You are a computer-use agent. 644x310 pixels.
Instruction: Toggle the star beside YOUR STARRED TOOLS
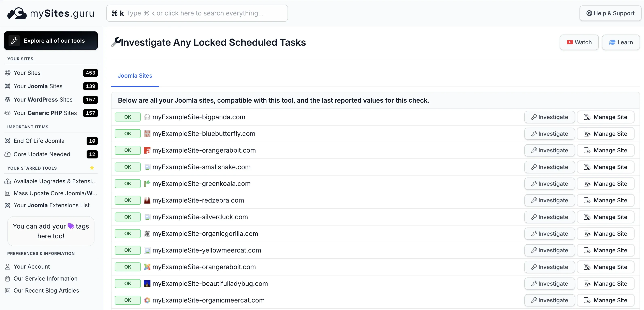pyautogui.click(x=92, y=168)
